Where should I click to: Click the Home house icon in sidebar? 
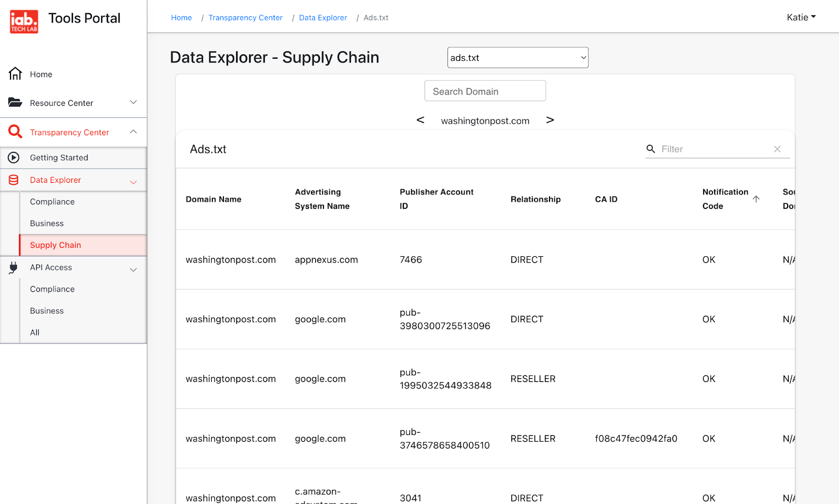click(15, 74)
